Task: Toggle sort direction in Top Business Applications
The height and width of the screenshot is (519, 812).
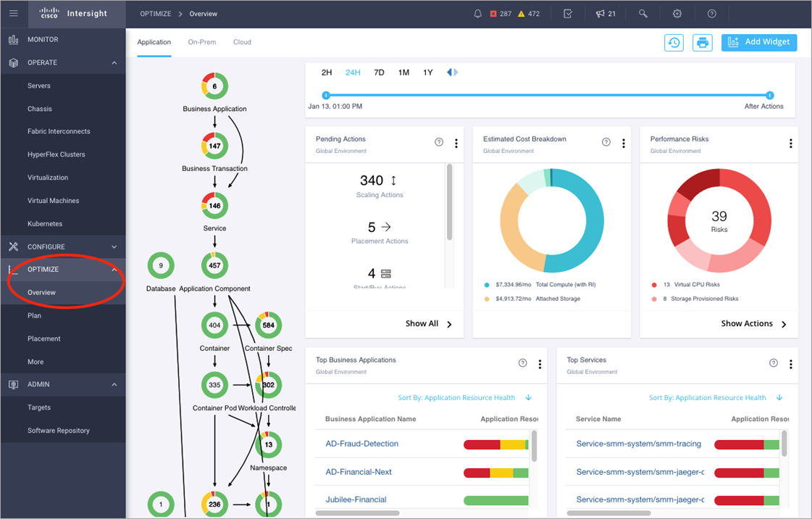Action: click(528, 398)
